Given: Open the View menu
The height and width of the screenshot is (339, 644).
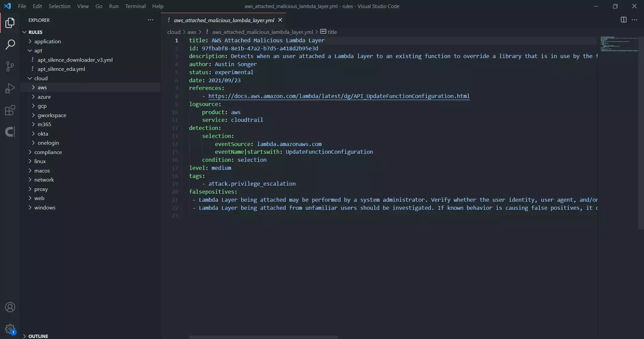Looking at the screenshot, I should [83, 6].
